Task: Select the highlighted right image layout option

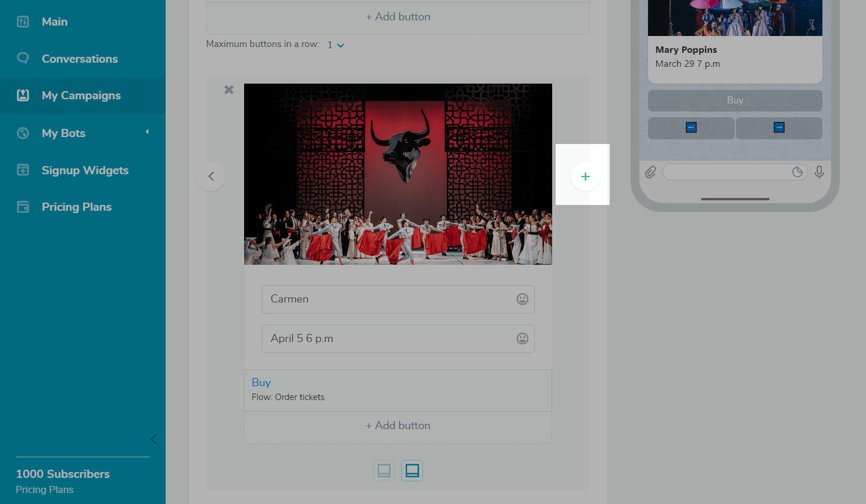Action: pyautogui.click(x=412, y=470)
